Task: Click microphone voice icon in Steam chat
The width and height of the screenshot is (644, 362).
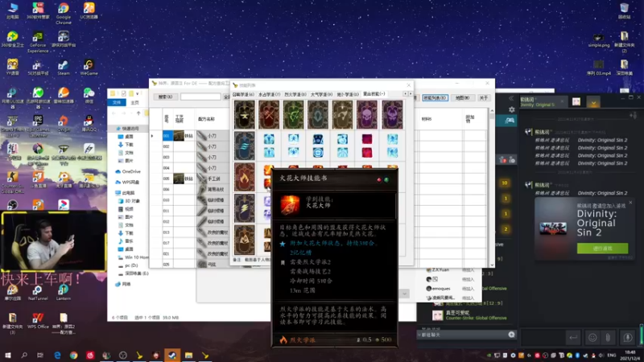Action: pos(628,337)
